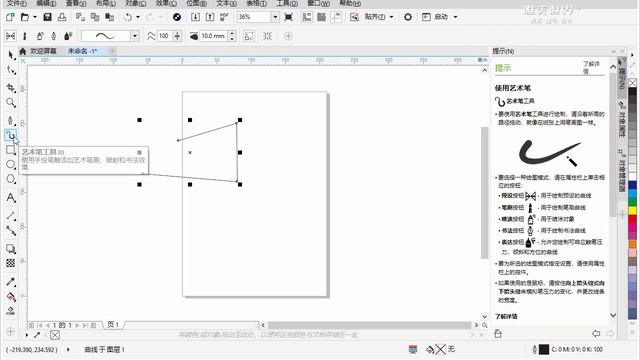Toggle show rulers icon
The height and width of the screenshot is (360, 640).
click(x=307, y=17)
